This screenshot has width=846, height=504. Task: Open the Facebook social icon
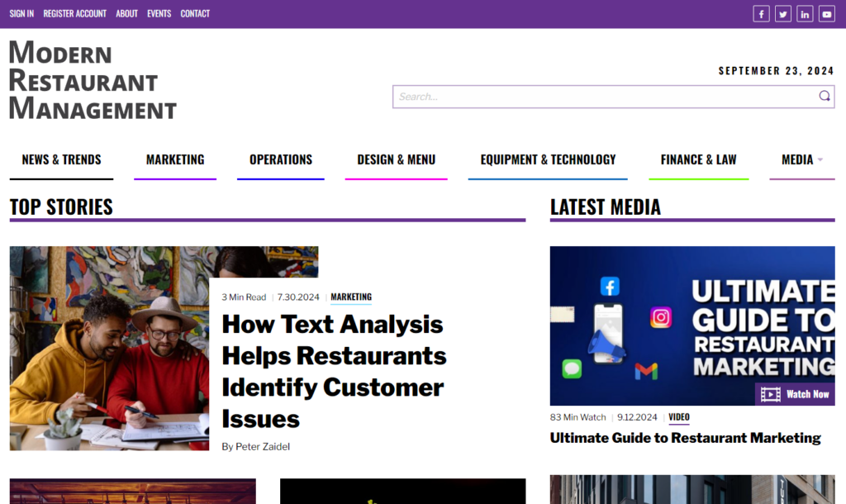[761, 14]
